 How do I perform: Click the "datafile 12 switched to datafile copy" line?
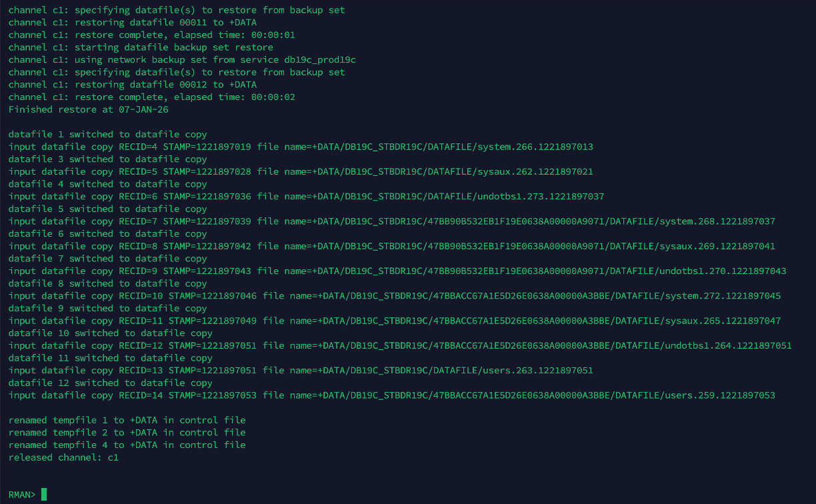pyautogui.click(x=110, y=383)
